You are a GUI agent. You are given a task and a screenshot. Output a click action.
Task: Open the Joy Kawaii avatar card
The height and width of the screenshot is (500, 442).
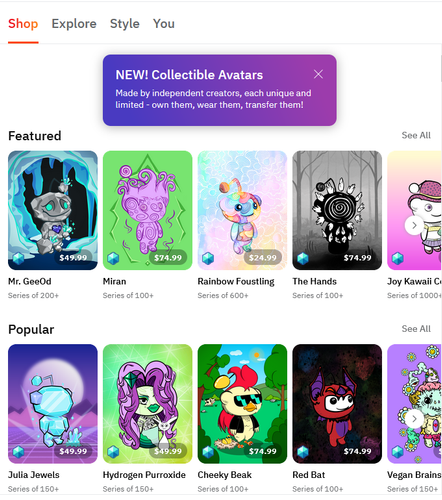(414, 210)
